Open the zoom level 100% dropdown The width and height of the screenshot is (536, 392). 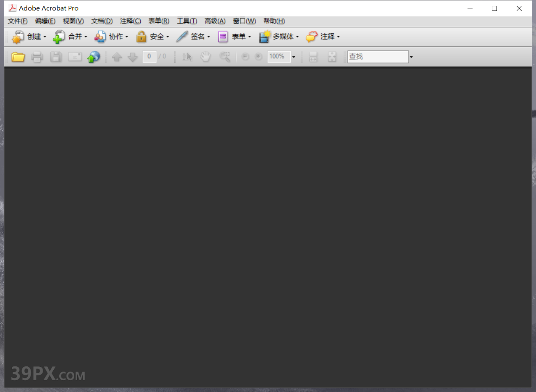coord(294,57)
